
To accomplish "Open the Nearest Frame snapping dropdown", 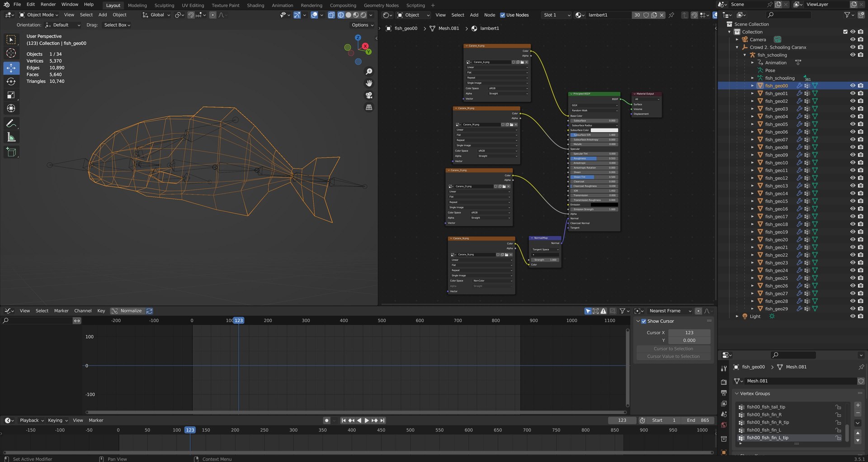I will pos(670,311).
